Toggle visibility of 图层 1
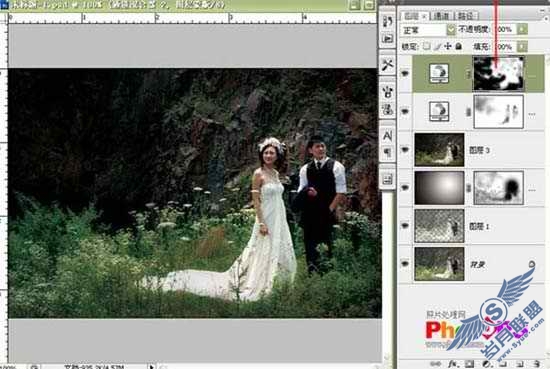Image resolution: width=550 pixels, height=369 pixels. point(405,226)
